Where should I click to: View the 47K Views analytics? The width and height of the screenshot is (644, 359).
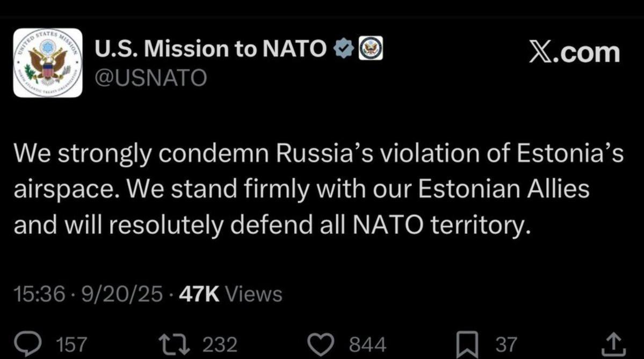[231, 294]
